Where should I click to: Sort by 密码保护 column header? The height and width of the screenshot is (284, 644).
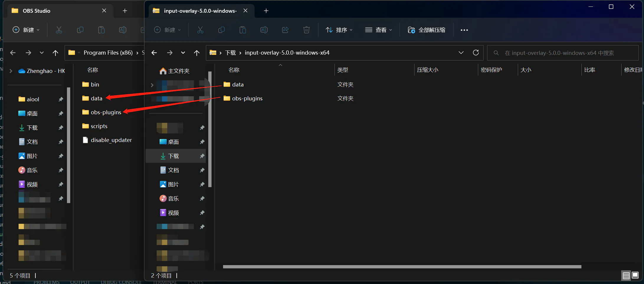point(491,70)
